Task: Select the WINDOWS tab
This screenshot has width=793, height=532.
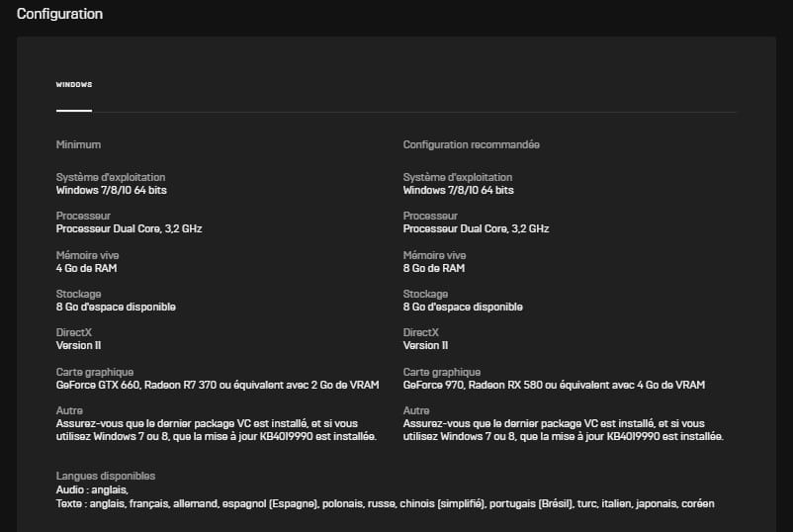Action: pyautogui.click(x=74, y=84)
